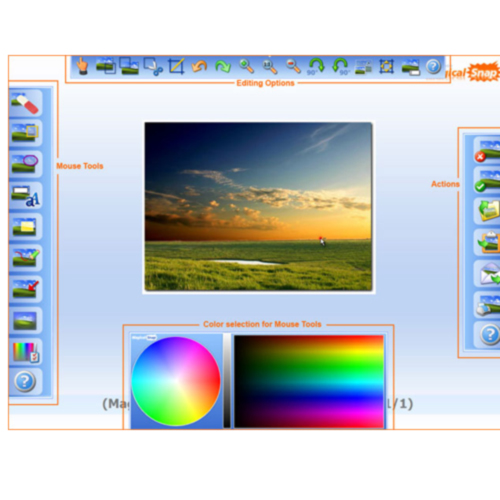Open the color palette options tool
The image size is (500, 500).
click(25, 352)
